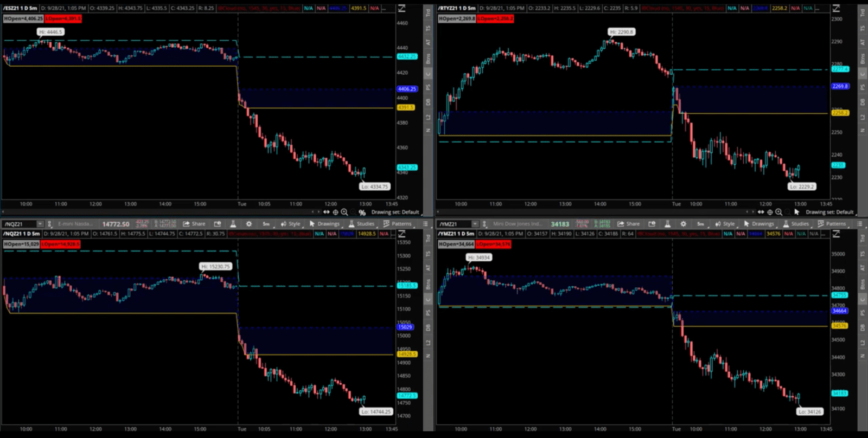Open the Studies menu in /NQZ21 toolbar

pos(361,224)
